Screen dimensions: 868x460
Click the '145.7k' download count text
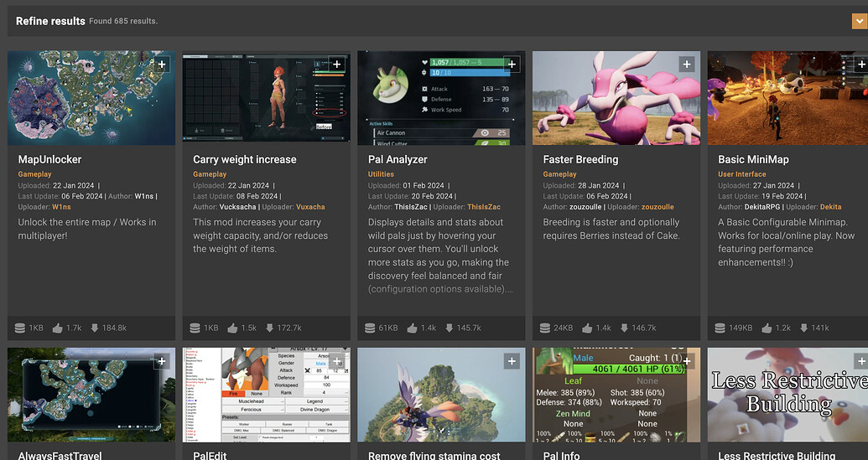(469, 328)
